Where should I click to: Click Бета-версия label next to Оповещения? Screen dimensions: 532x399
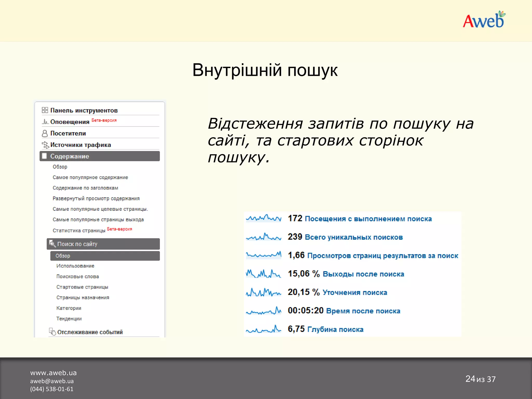coord(104,120)
